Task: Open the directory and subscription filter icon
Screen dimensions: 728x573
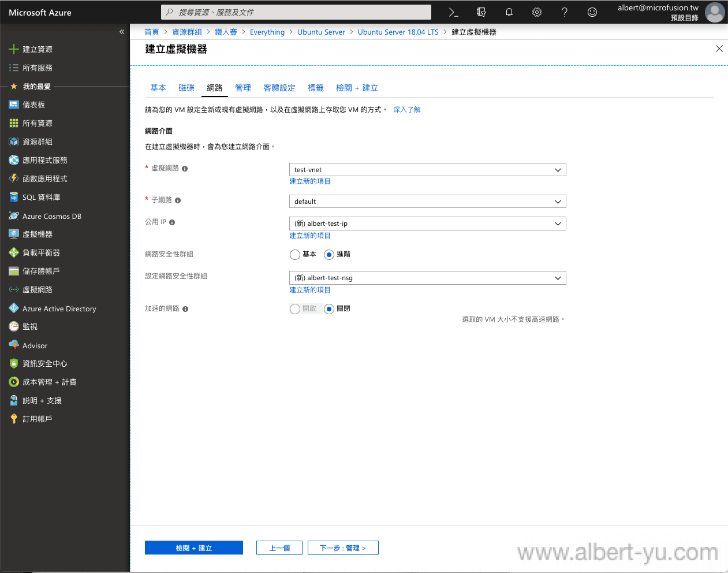Action: pyautogui.click(x=481, y=12)
